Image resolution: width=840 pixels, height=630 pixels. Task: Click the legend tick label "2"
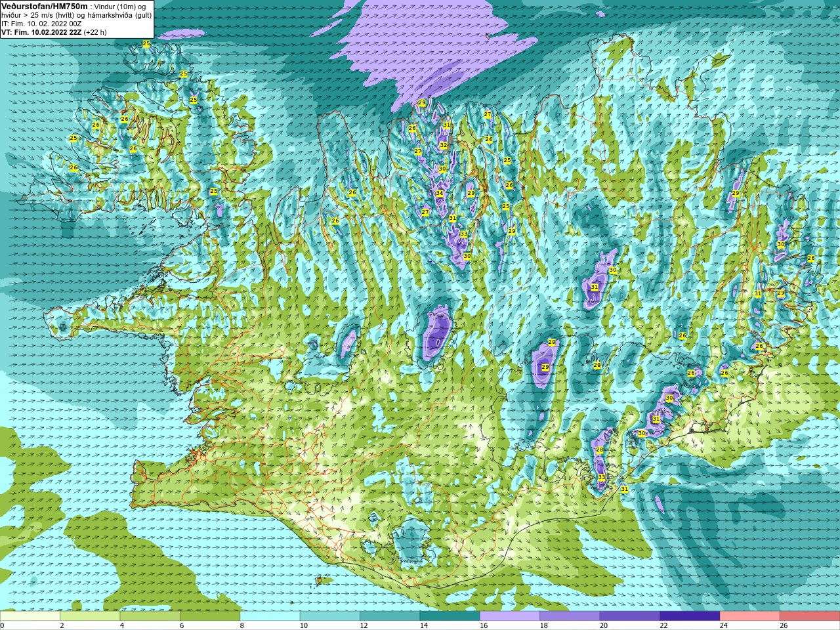tap(62, 625)
